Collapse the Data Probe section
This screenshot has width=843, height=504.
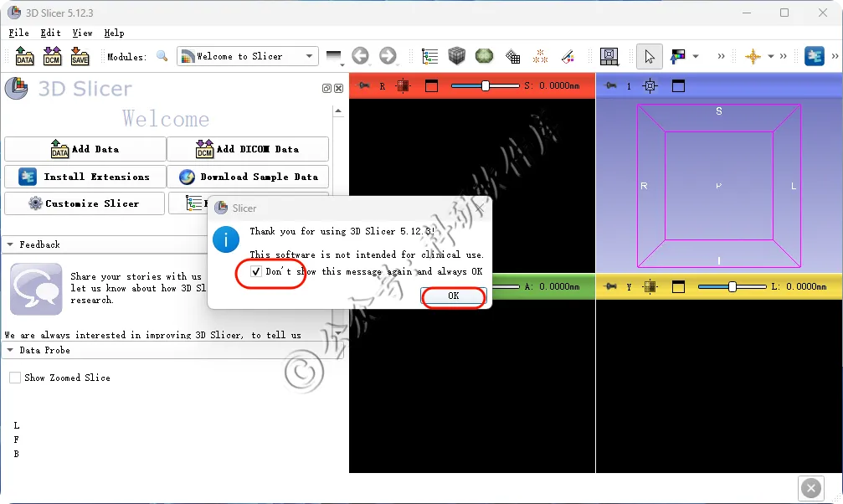coord(10,350)
